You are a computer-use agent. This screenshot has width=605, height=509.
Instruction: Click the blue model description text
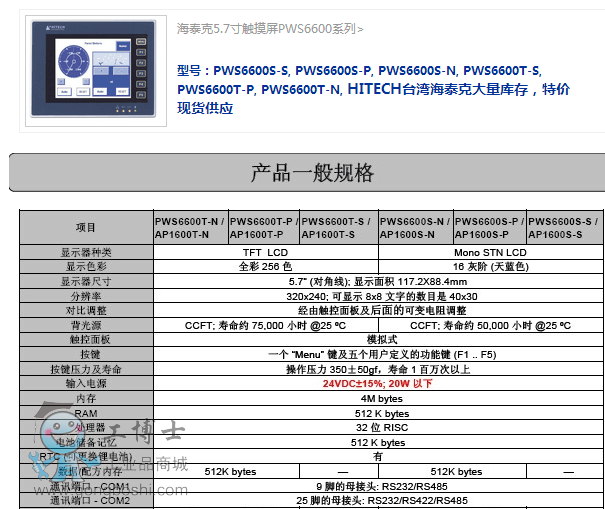point(373,89)
